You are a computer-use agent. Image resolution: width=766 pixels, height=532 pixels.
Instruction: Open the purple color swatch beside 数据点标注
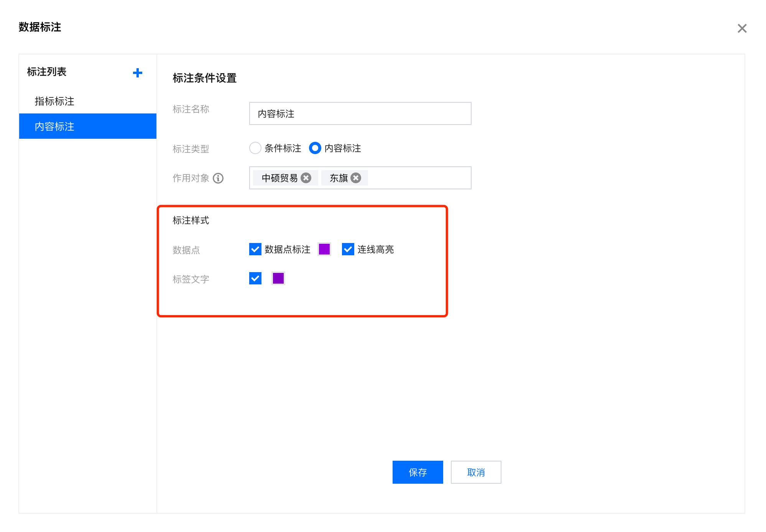pyautogui.click(x=325, y=250)
